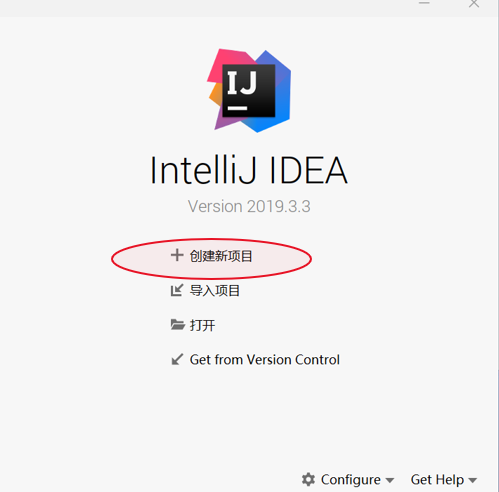Click the IntelliJ IDEA IJ logo
The height and width of the screenshot is (492, 499).
(249, 90)
